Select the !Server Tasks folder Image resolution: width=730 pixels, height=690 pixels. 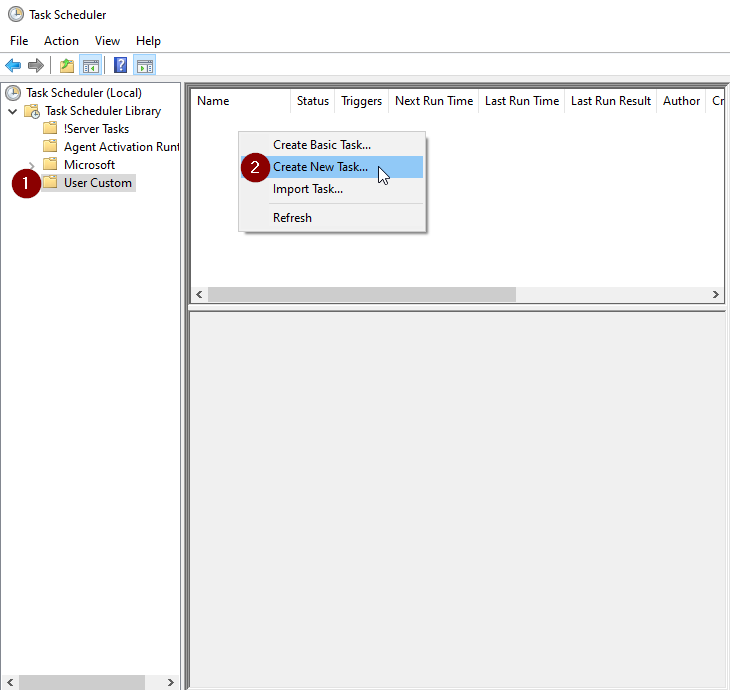click(96, 129)
